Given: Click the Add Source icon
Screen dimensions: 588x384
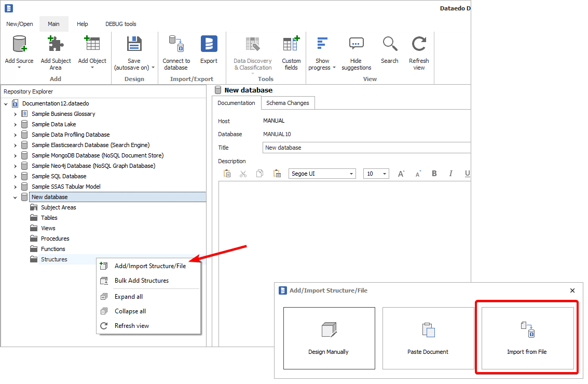Looking at the screenshot, I should pyautogui.click(x=19, y=45).
